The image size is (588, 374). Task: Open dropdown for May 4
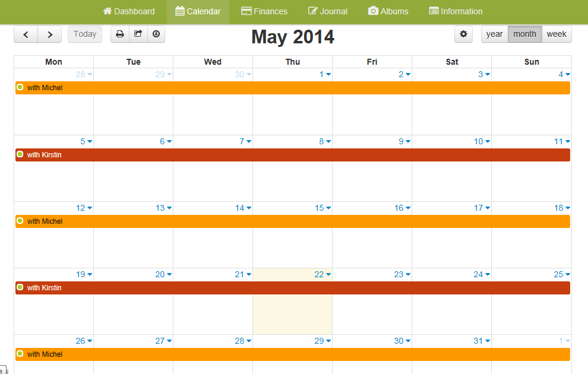(x=568, y=75)
